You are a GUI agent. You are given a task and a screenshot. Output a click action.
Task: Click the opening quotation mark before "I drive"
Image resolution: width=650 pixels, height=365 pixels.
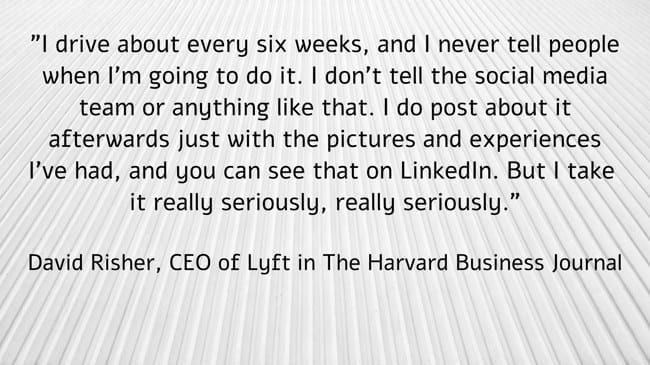click(x=35, y=41)
